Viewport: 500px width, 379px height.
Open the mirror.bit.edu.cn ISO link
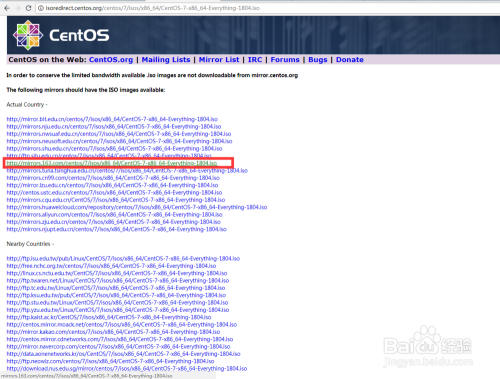tap(112, 119)
